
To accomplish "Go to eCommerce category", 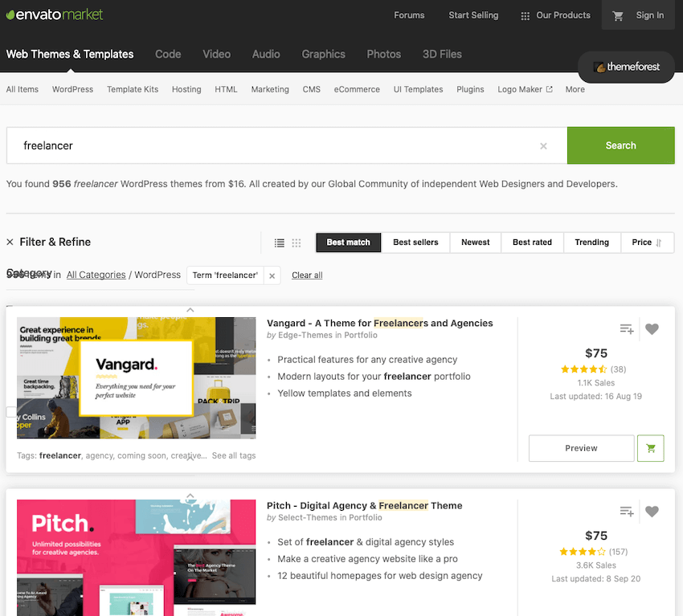I will (357, 89).
